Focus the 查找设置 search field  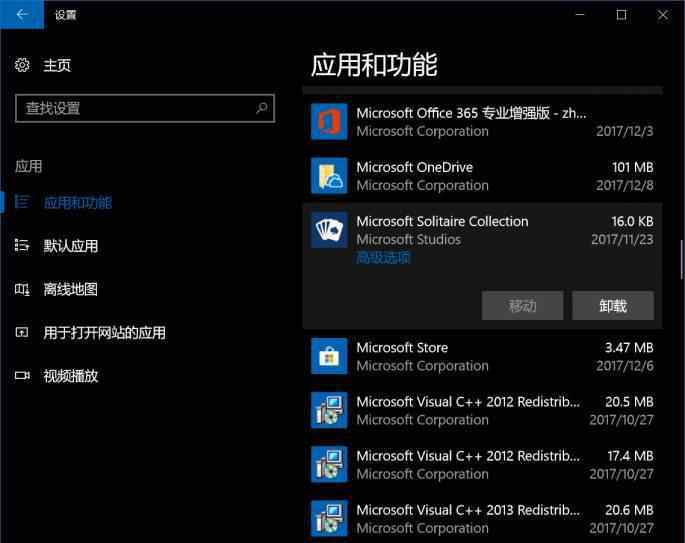tap(145, 108)
